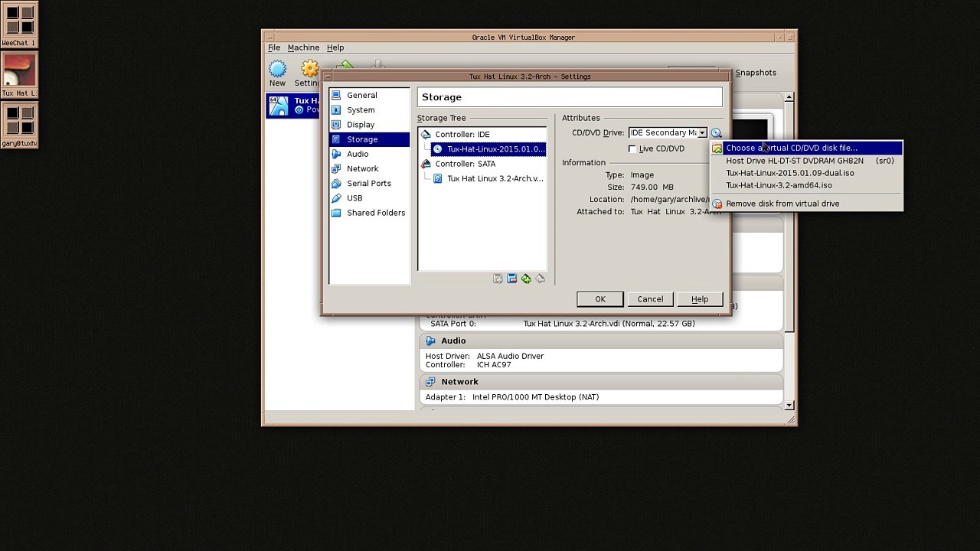Click the Audio section header in details
980x551 pixels.
(601, 341)
